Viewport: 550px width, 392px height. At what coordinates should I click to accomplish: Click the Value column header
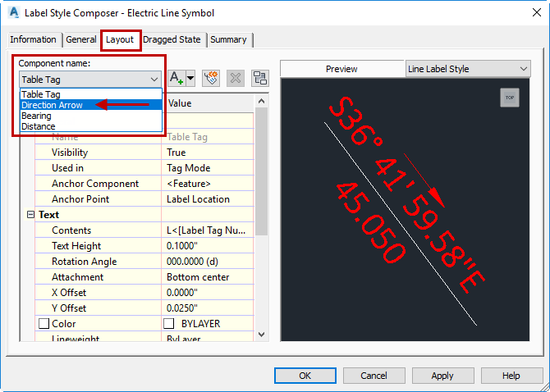pos(209,103)
